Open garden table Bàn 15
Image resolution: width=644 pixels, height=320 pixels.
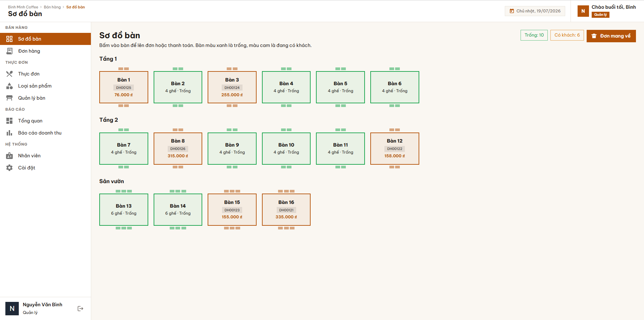click(x=232, y=210)
